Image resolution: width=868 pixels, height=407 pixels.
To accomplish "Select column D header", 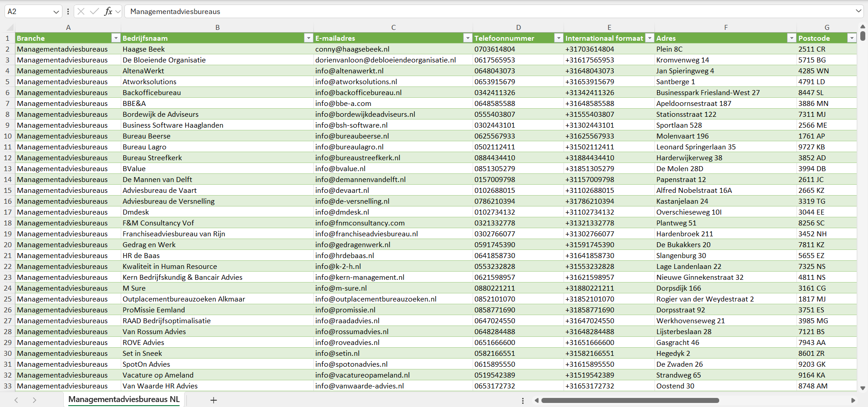I will pyautogui.click(x=518, y=27).
